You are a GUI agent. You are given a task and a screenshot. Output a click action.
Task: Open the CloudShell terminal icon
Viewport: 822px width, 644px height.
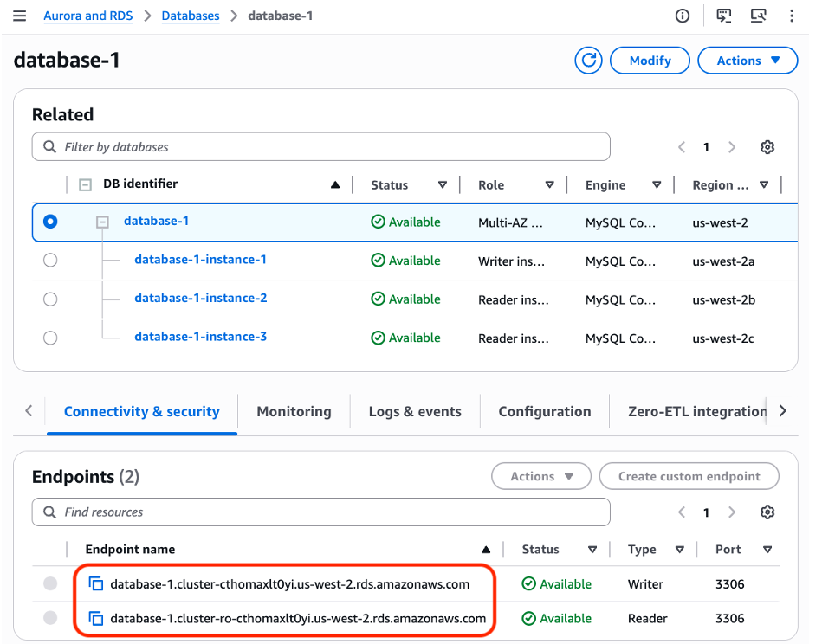tap(724, 16)
